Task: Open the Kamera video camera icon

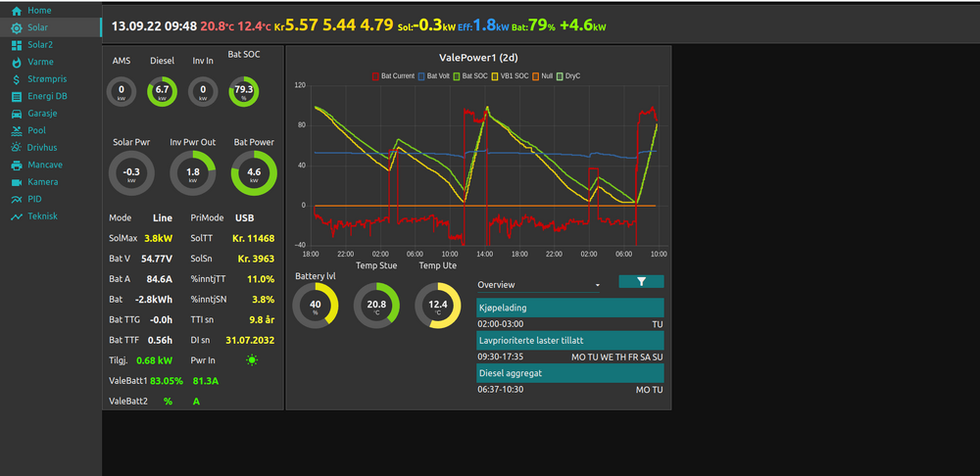Action: pyautogui.click(x=17, y=182)
